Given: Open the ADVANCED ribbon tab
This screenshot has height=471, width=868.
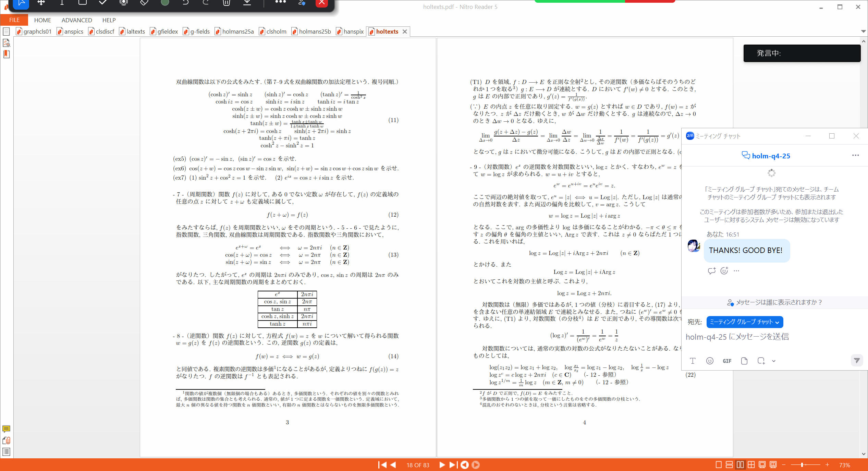Looking at the screenshot, I should [77, 20].
